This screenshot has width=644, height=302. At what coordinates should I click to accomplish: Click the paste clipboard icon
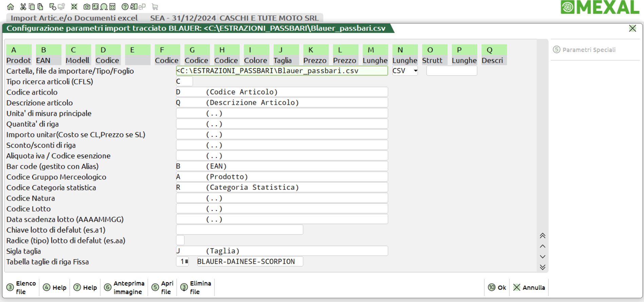tap(40, 7)
